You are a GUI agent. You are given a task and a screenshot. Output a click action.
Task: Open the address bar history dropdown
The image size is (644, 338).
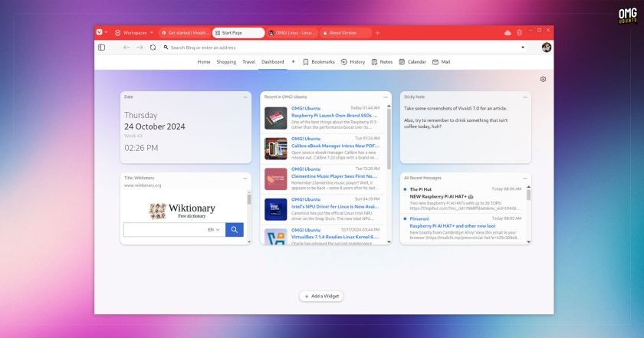click(x=523, y=48)
